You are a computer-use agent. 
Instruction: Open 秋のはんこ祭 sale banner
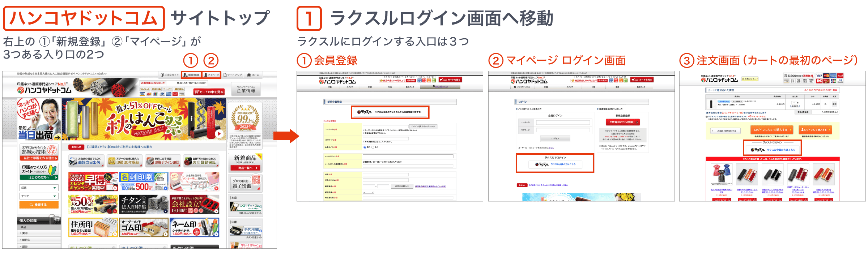click(144, 119)
